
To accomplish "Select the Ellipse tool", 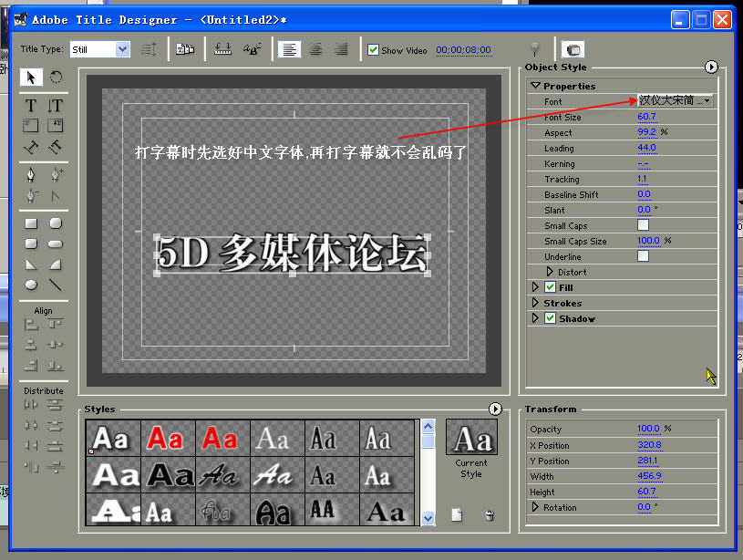I will tap(31, 285).
